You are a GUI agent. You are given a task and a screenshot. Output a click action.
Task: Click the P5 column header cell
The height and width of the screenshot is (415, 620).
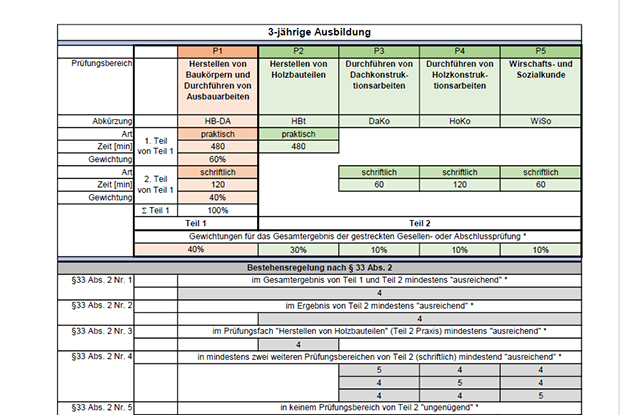[x=540, y=51]
